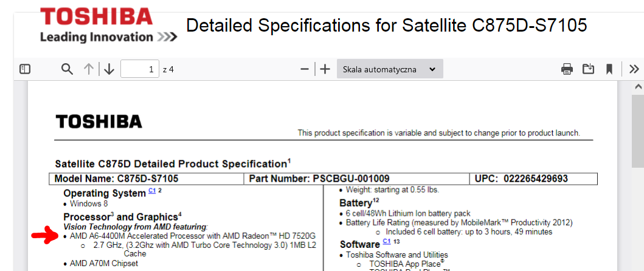The width and height of the screenshot is (644, 271).
Task: Click the AMD A6-4400M Accelerated Processor line
Action: 193,236
